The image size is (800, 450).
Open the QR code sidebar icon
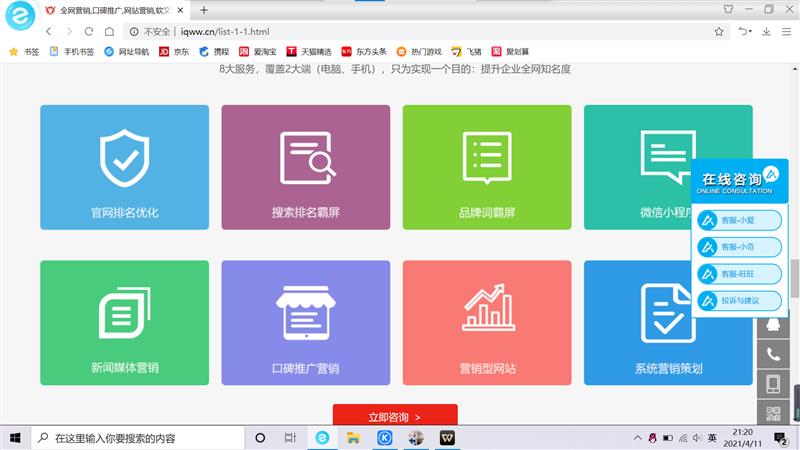tap(772, 413)
